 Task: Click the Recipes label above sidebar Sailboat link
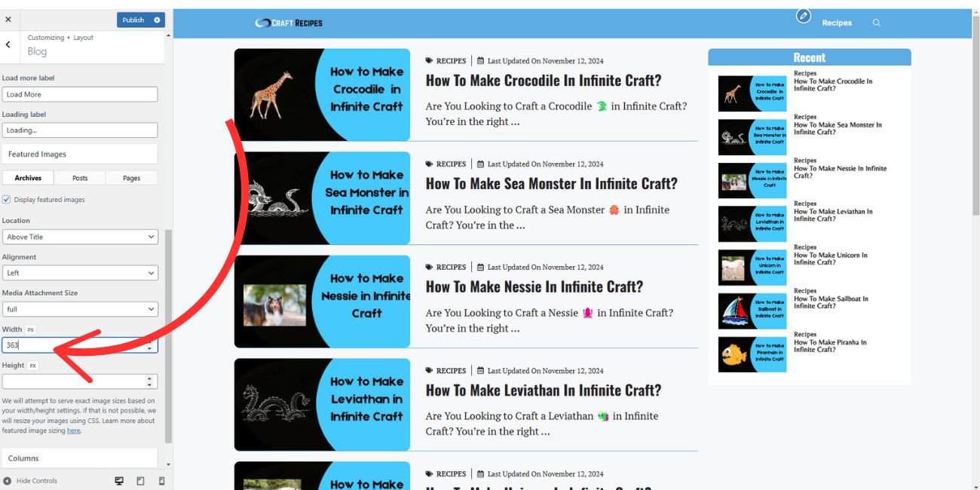pos(805,291)
